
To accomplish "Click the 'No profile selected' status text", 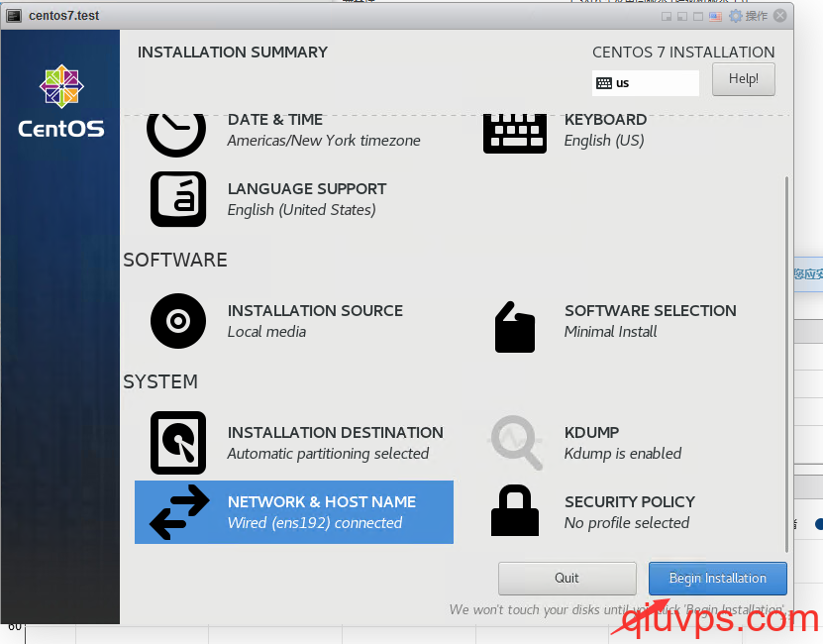I will pyautogui.click(x=627, y=523).
